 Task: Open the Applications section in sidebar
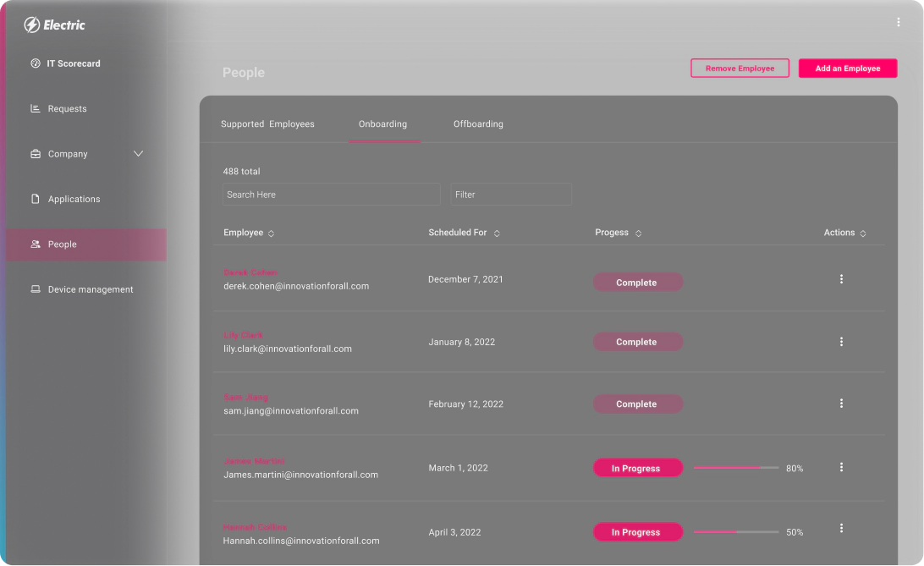(72, 198)
